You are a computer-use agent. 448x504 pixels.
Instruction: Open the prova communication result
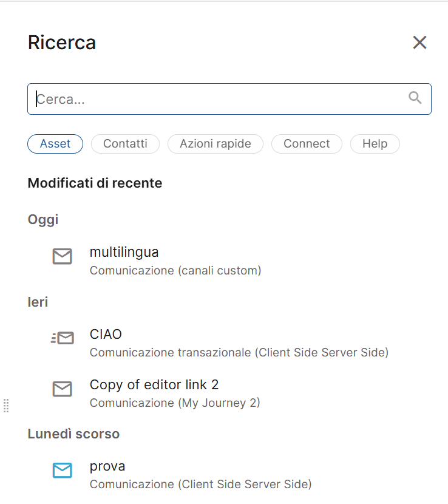[x=107, y=466]
